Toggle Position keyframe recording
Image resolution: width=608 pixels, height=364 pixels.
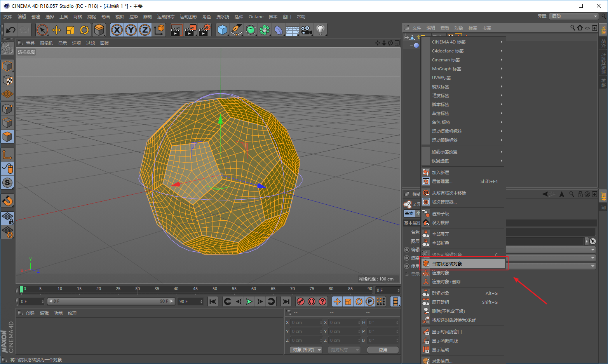(x=337, y=301)
